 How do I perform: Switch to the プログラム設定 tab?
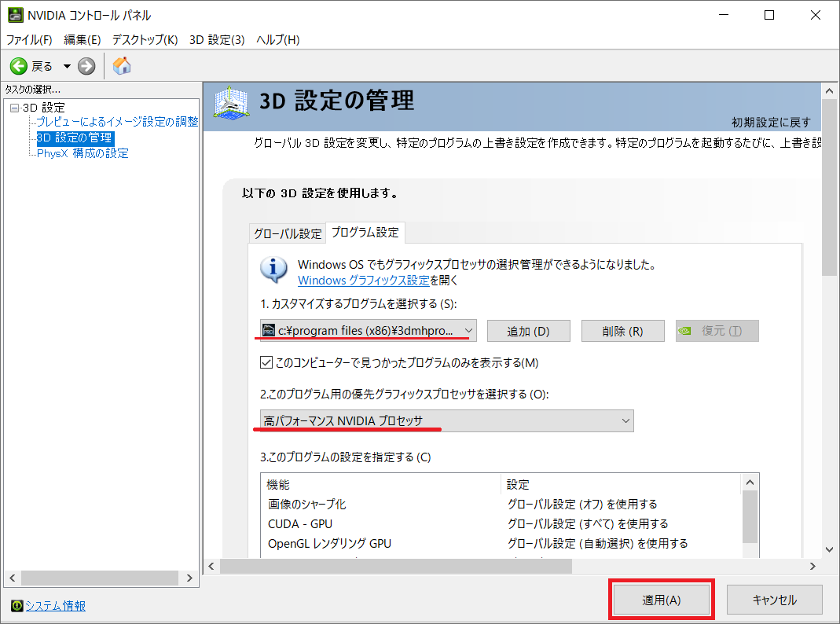pyautogui.click(x=365, y=233)
